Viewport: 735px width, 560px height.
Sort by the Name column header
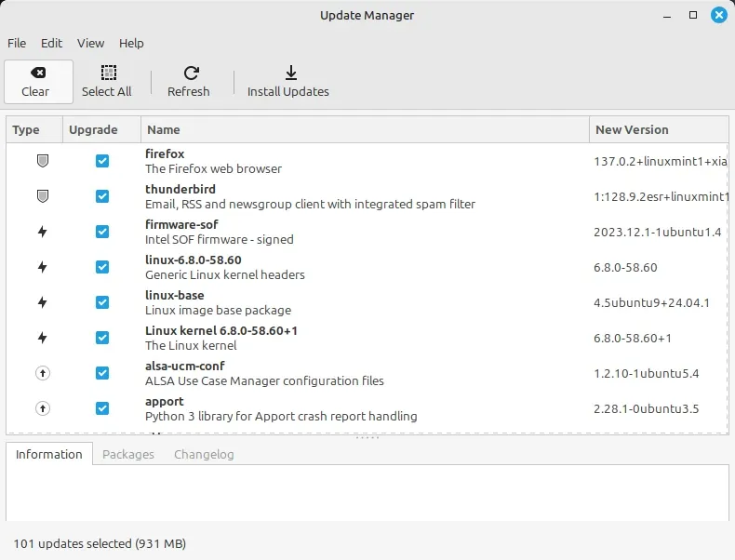point(365,130)
